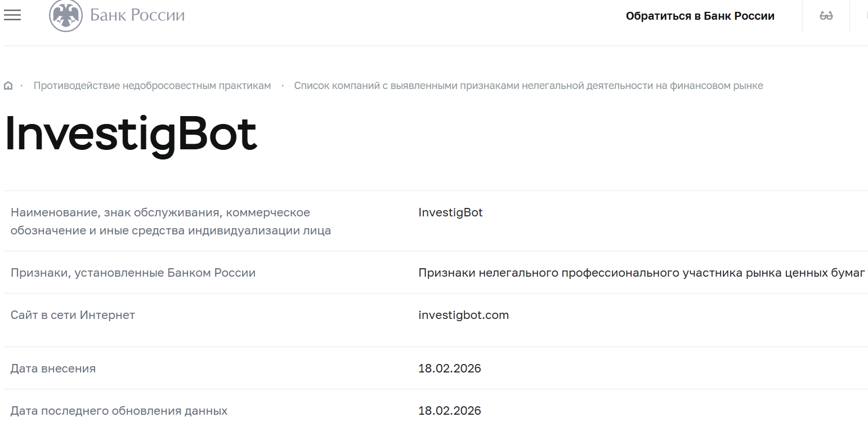Click the Дата внесения date 18.02.2026
Viewport: 868px width, 426px height.
pos(449,368)
